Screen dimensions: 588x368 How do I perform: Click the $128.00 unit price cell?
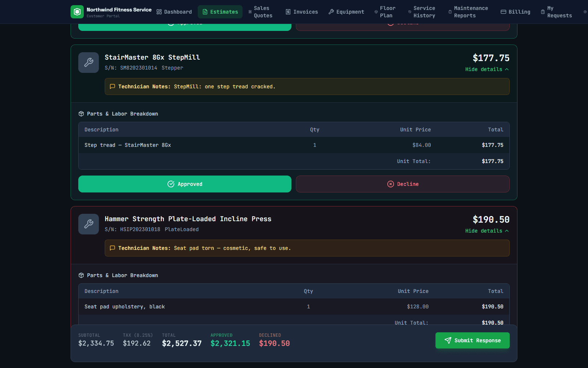[418, 307]
